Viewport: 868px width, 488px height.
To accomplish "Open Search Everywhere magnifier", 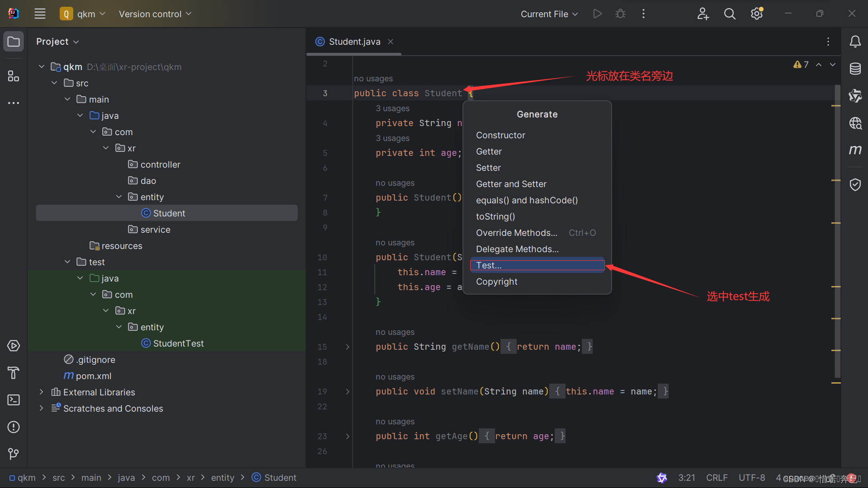I will click(x=730, y=14).
